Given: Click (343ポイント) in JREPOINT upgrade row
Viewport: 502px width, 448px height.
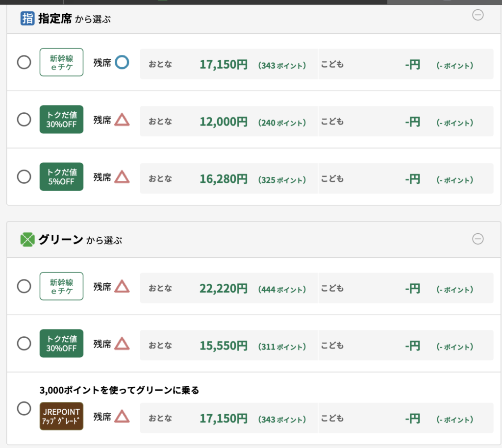Looking at the screenshot, I should [x=282, y=420].
